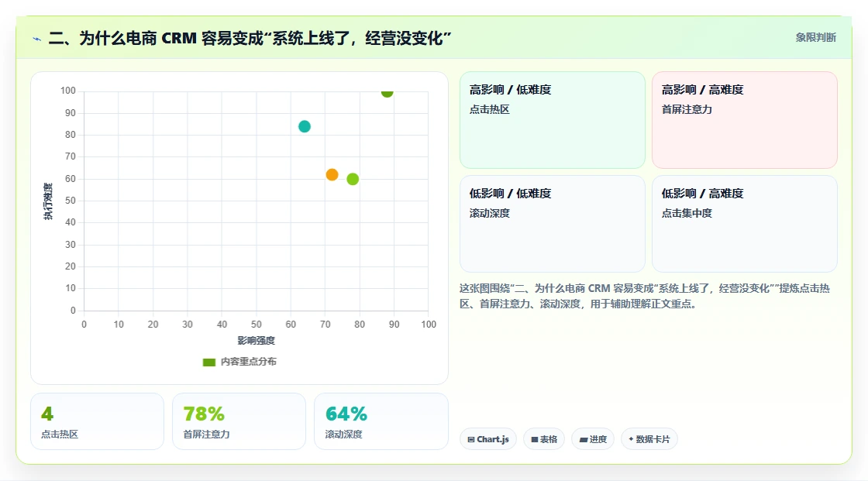Image resolution: width=868 pixels, height=481 pixels.
Task: Click the 点击热区 text in high-impact card
Action: click(x=489, y=109)
